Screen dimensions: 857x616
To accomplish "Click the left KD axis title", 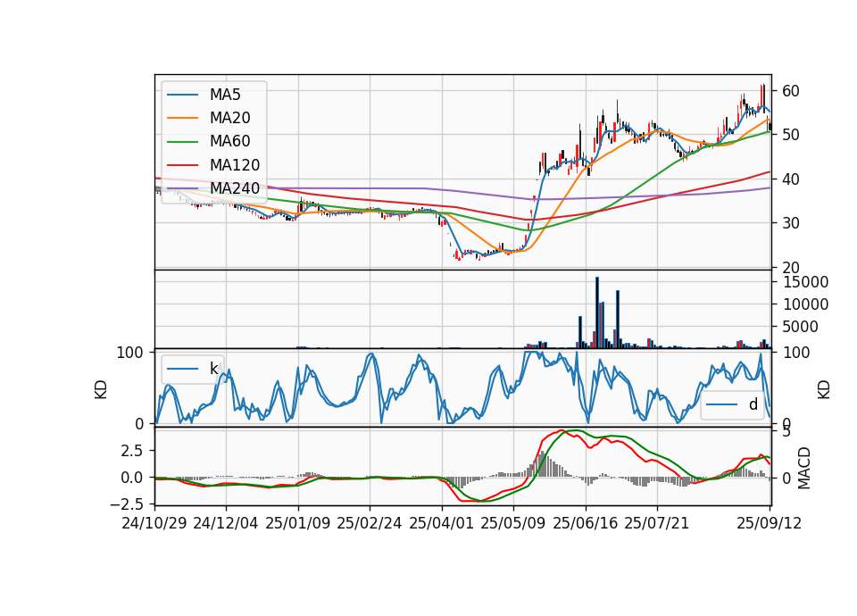I will coord(101,389).
